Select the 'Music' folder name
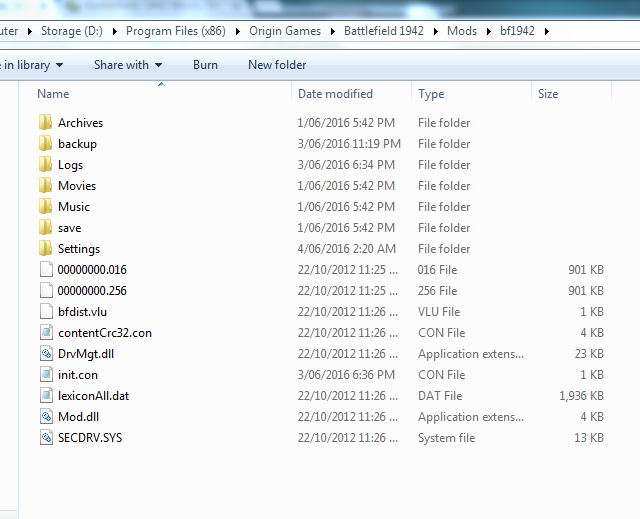The image size is (640, 519). pos(74,207)
